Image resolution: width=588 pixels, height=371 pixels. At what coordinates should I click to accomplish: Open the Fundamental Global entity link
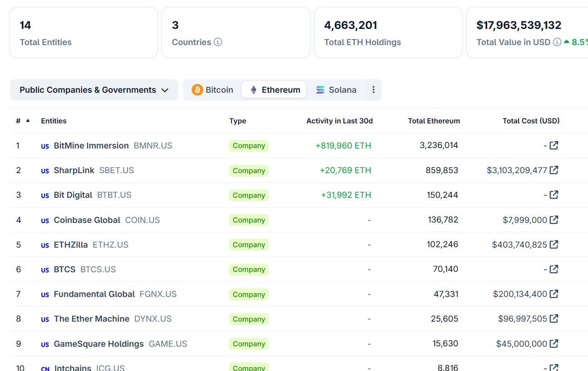coord(94,294)
